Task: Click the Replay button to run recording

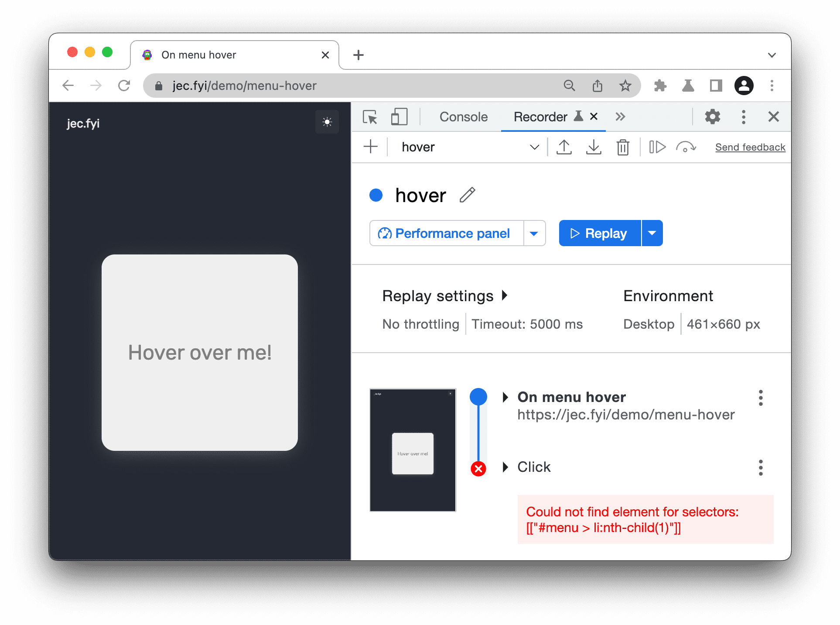Action: coord(599,232)
